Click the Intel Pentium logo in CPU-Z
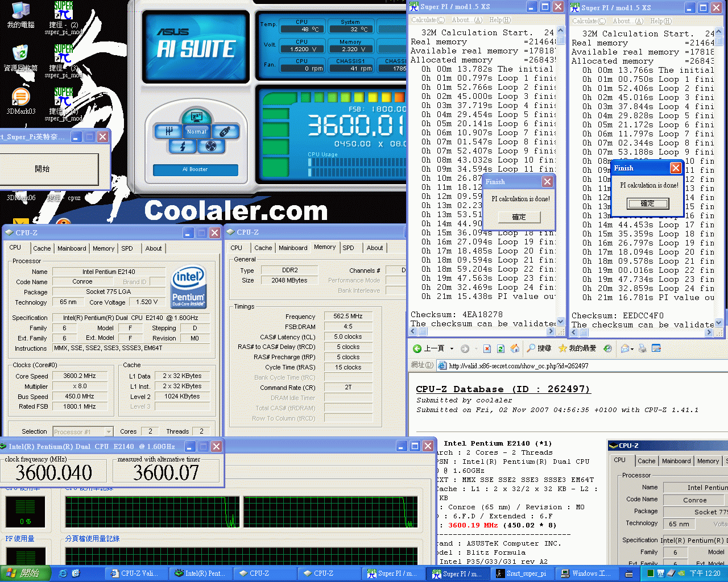The width and height of the screenshot is (728, 582). point(188,287)
